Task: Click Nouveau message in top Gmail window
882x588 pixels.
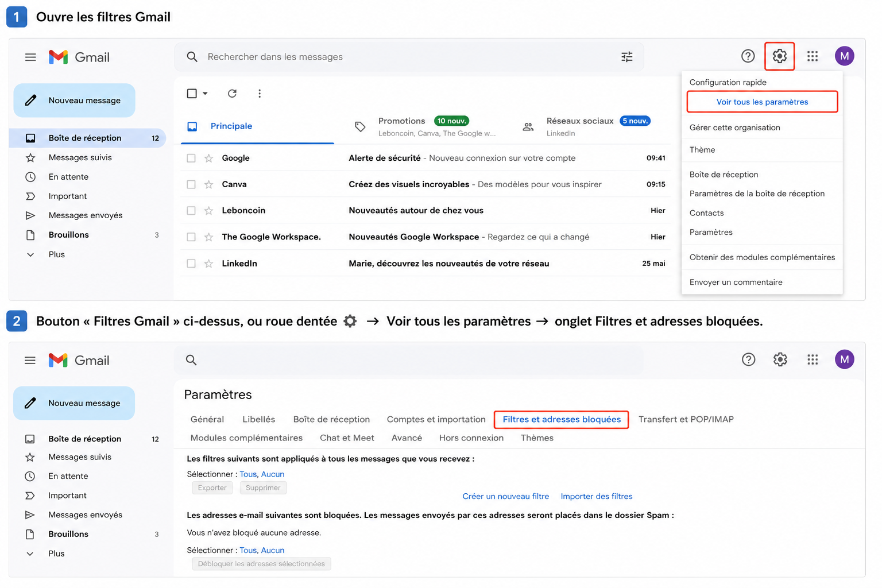Action: (75, 100)
